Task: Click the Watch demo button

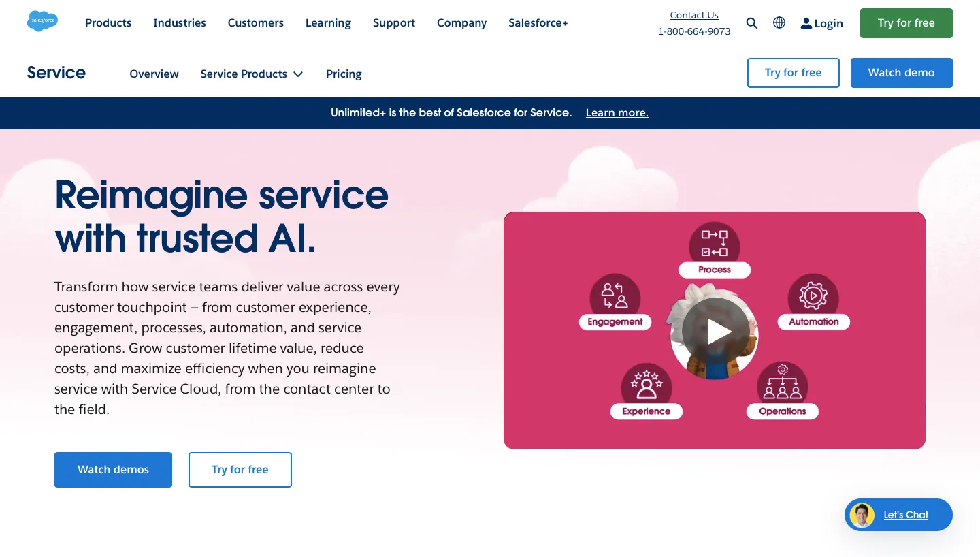Action: [902, 73]
